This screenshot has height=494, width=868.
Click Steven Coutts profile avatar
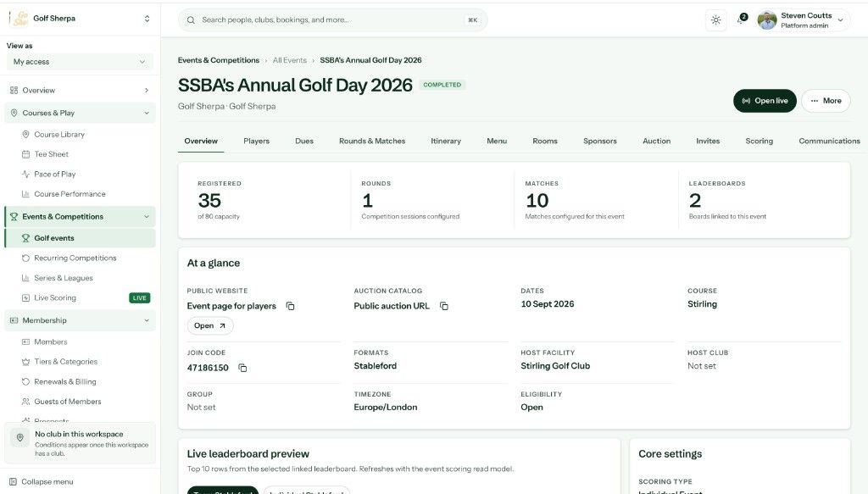(x=767, y=20)
